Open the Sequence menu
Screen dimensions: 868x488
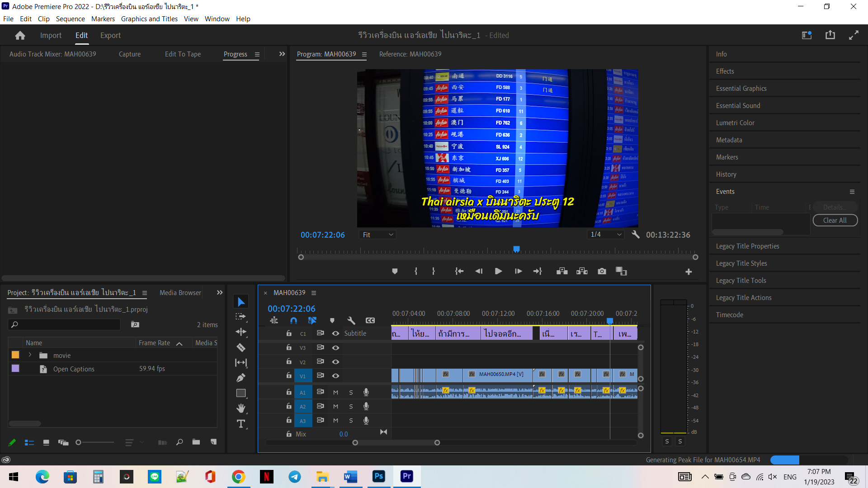pyautogui.click(x=70, y=19)
